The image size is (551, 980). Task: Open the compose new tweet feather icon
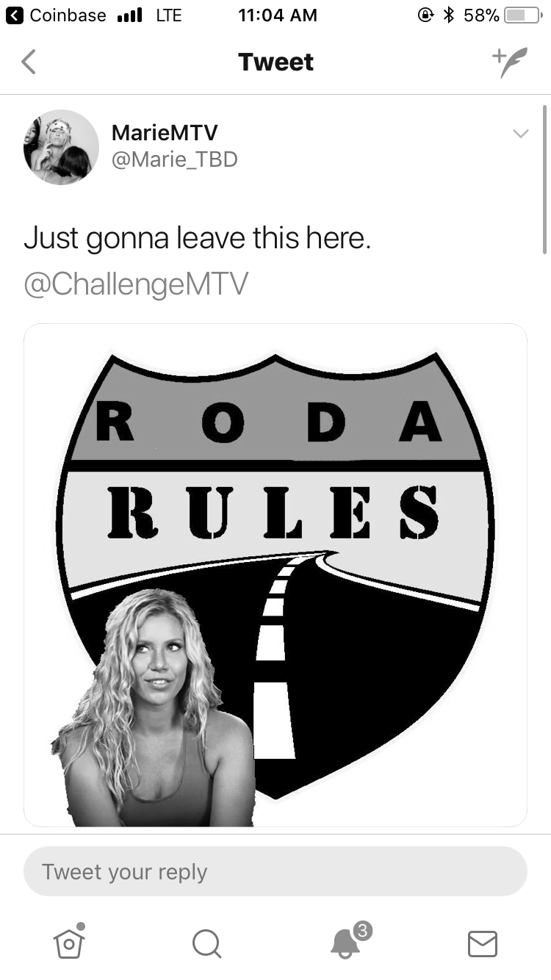(509, 62)
